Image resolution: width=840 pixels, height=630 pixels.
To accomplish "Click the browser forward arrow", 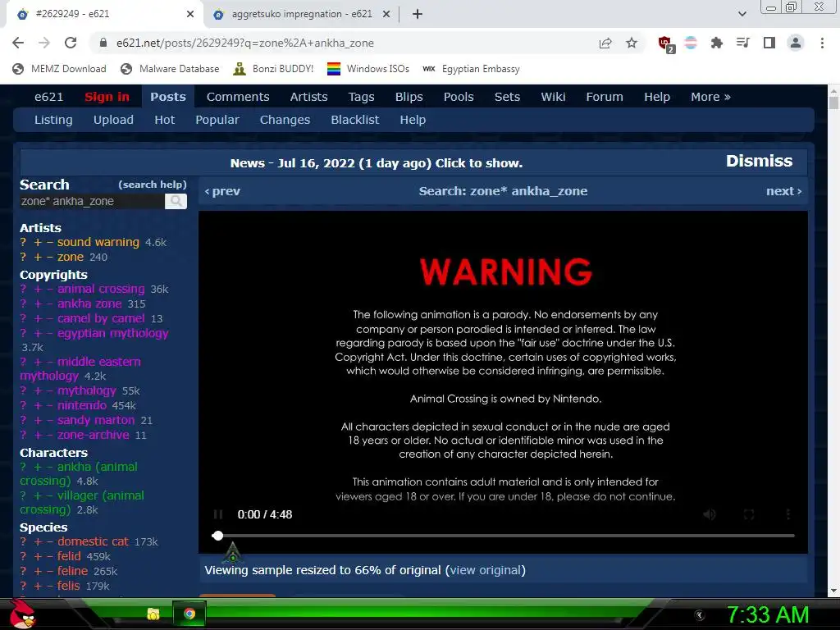I will [44, 43].
